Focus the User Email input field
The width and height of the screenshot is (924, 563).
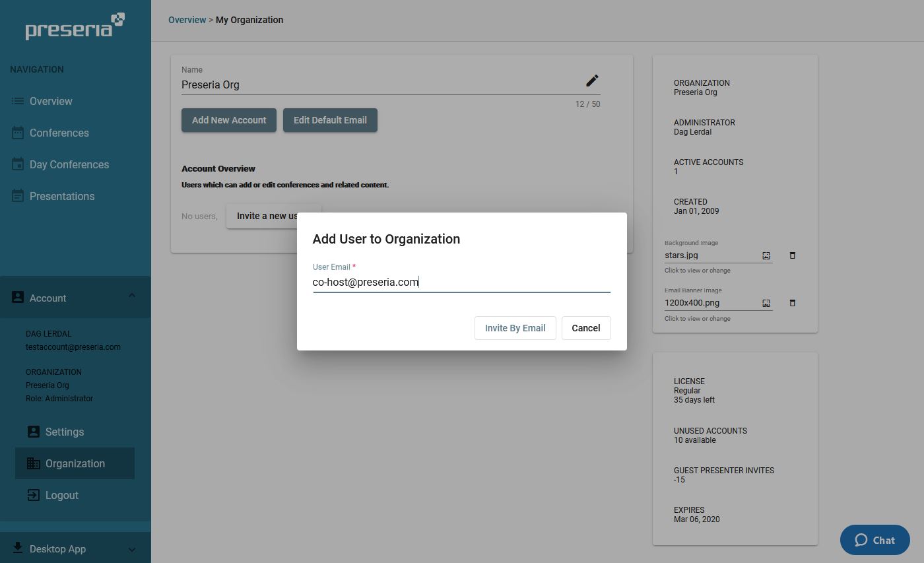point(461,282)
